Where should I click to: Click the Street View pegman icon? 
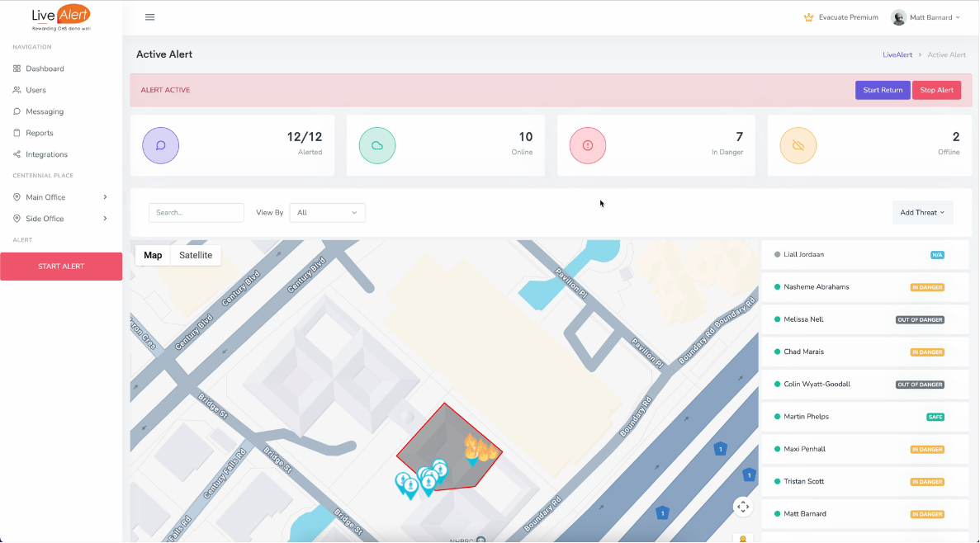(743, 538)
